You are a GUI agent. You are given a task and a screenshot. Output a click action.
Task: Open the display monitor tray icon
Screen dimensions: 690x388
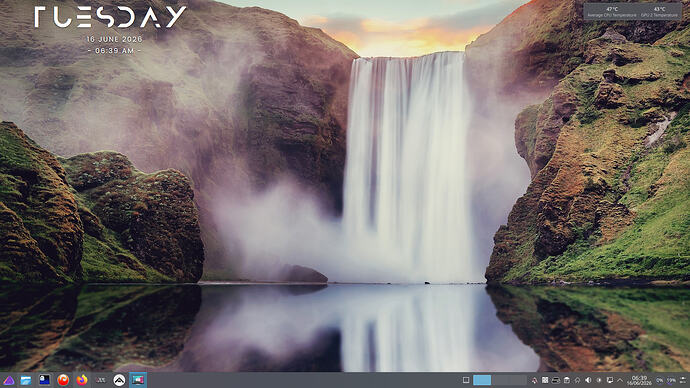pyautogui.click(x=610, y=380)
